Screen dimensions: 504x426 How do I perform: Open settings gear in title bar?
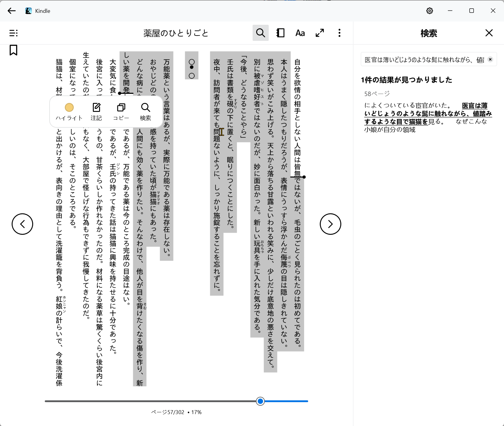pos(429,11)
